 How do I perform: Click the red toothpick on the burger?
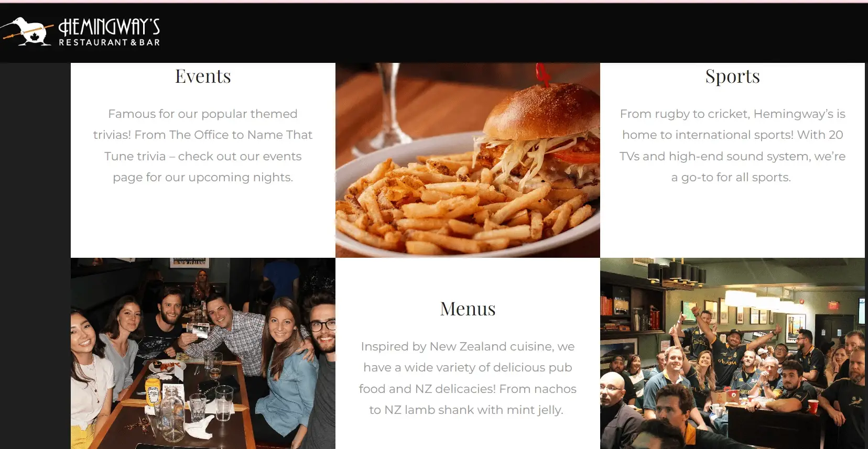click(x=543, y=74)
